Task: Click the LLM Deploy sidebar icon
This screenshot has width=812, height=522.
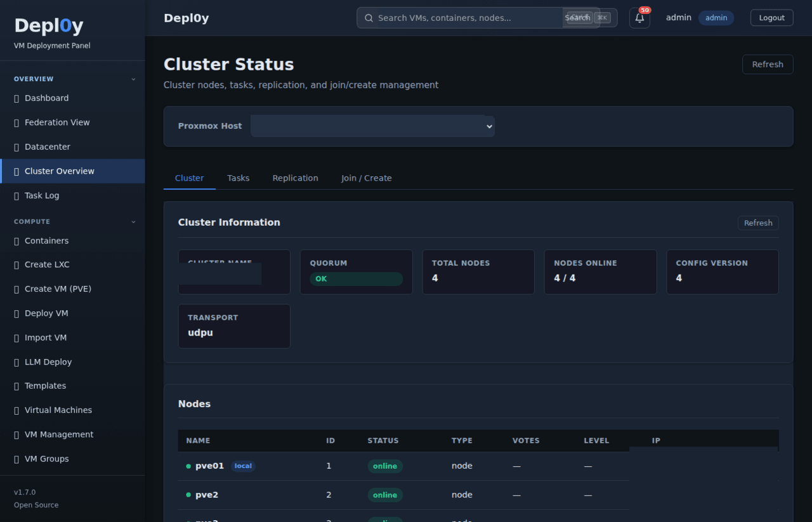Action: coord(16,362)
